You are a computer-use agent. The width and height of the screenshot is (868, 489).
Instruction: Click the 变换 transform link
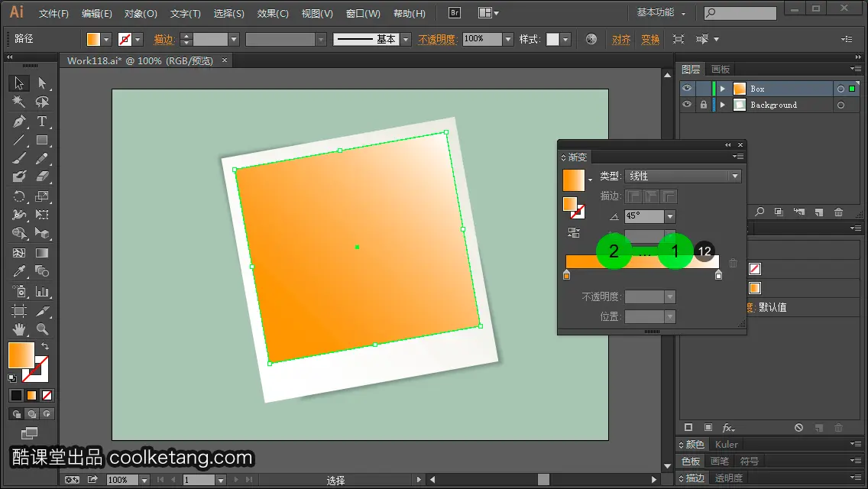(x=650, y=39)
